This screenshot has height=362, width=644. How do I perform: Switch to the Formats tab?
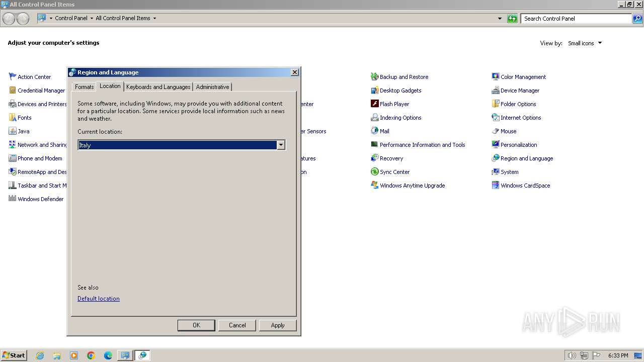84,87
